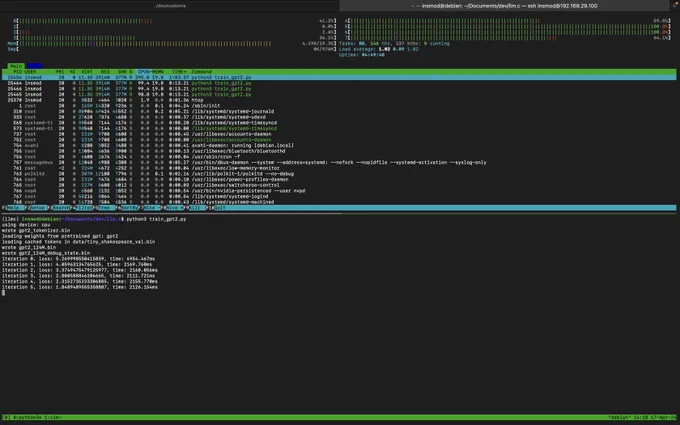The image size is (680, 425).
Task: Click the Swp meter in htop header
Action: click(x=172, y=49)
